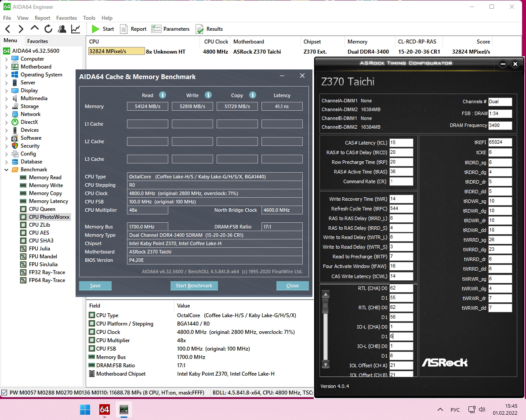The width and height of the screenshot is (526, 420).
Task: Open the Report toolbar button
Action: pyautogui.click(x=133, y=29)
